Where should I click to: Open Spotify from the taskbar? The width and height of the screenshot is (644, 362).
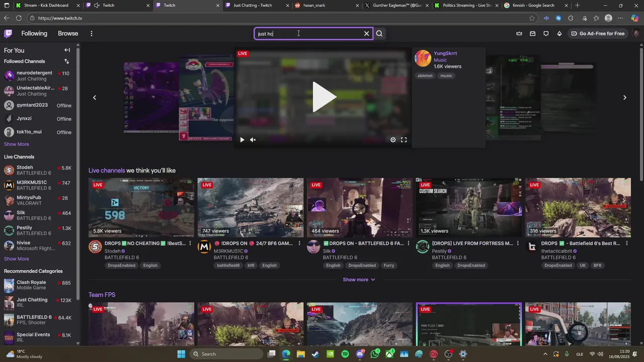(x=345, y=354)
